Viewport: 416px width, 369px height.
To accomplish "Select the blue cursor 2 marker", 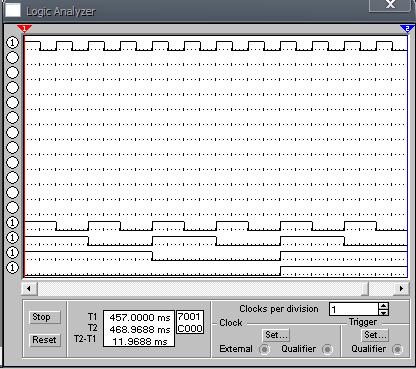I will tap(407, 29).
